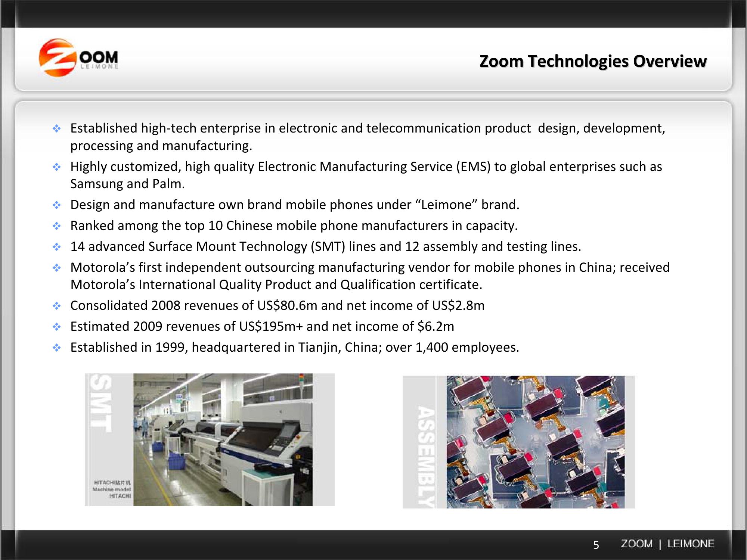747x560 pixels.
Task: Click 'processing and manufacturing.' line
Action: coord(161,146)
